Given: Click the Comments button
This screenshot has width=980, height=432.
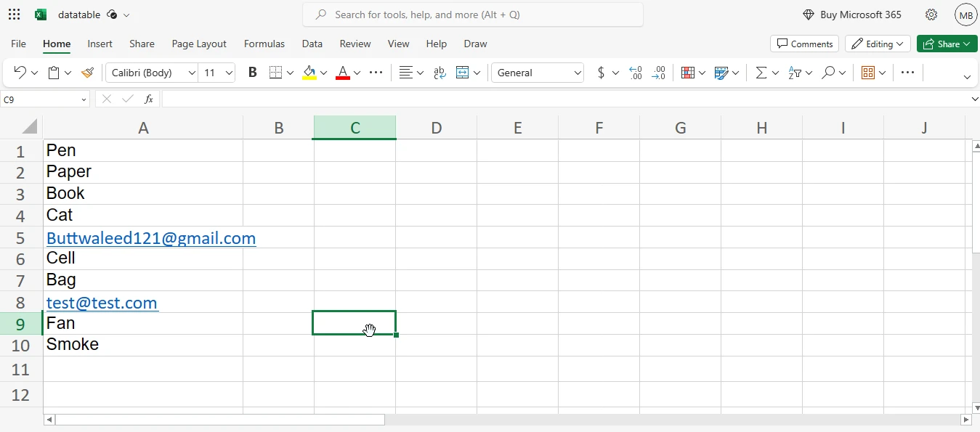Looking at the screenshot, I should click(804, 44).
